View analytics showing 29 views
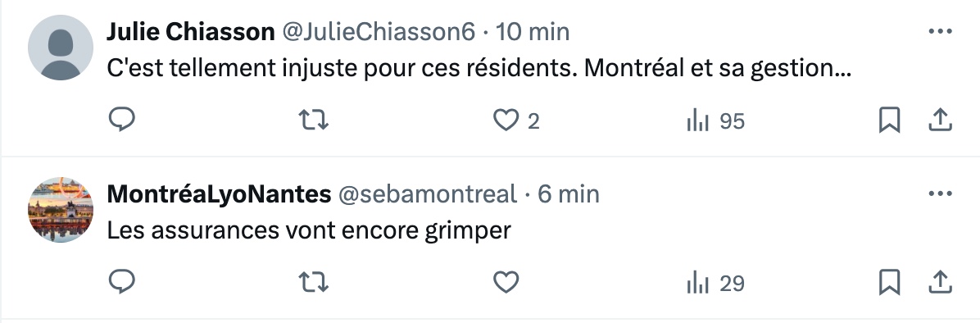 pos(715,283)
